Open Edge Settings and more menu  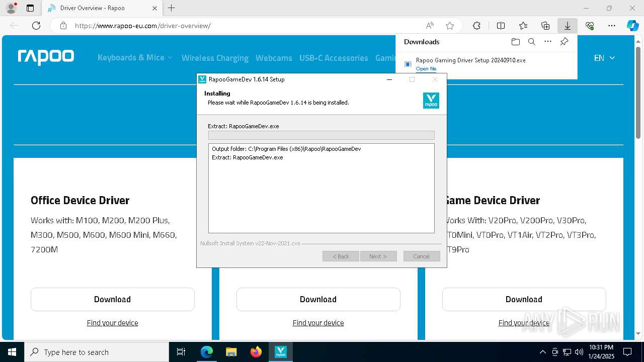tap(612, 26)
